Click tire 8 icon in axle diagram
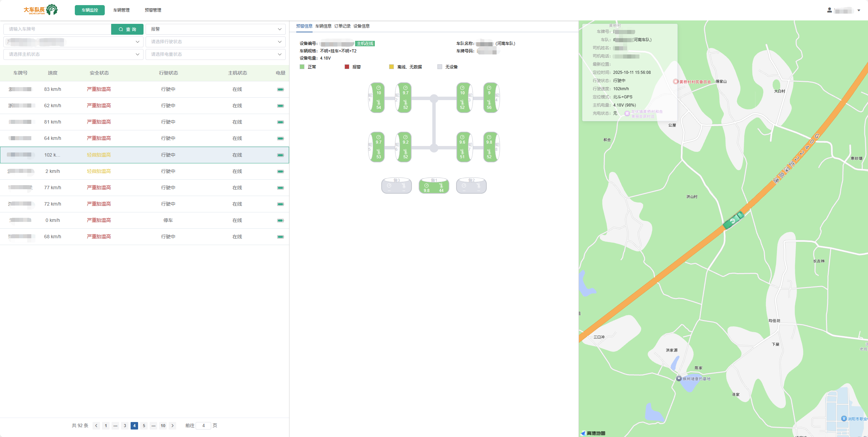The image size is (868, 437). coord(490,147)
